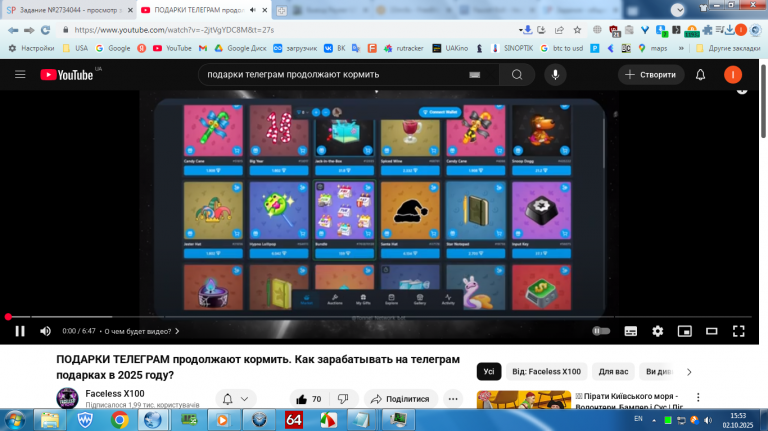Show more filter chips with right arrow

coord(689,372)
